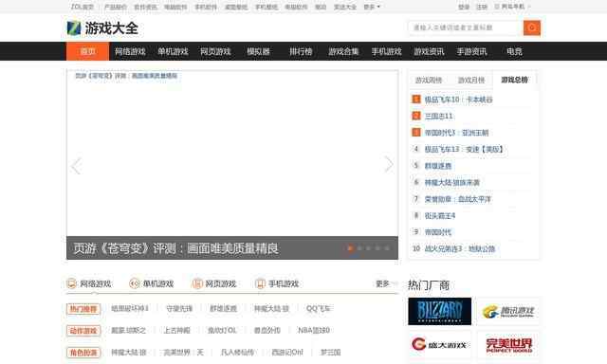The width and height of the screenshot is (607, 364).
Task: Expand the 更多 dropdown in top bar
Action: coord(372,7)
